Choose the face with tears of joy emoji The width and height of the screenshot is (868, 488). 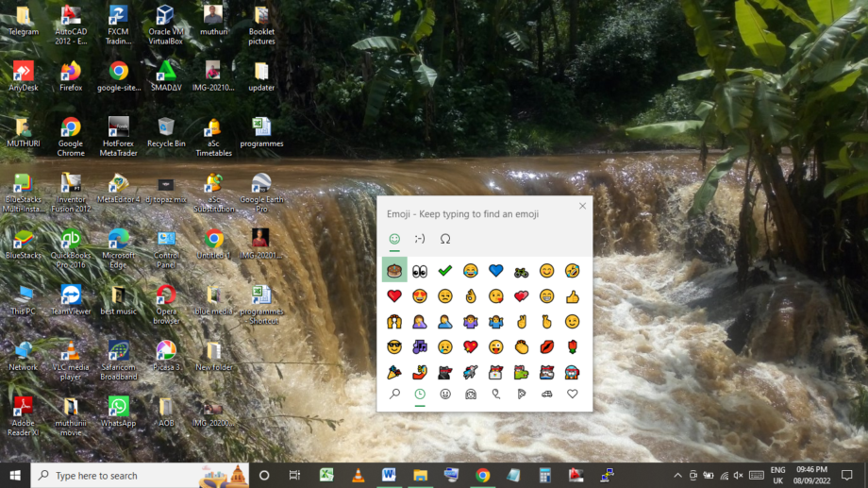click(471, 271)
